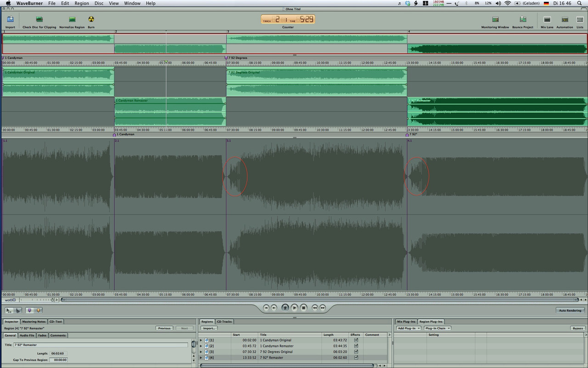Image resolution: width=588 pixels, height=368 pixels.
Task: Click the Wi-Fi status icon
Action: tap(508, 3)
